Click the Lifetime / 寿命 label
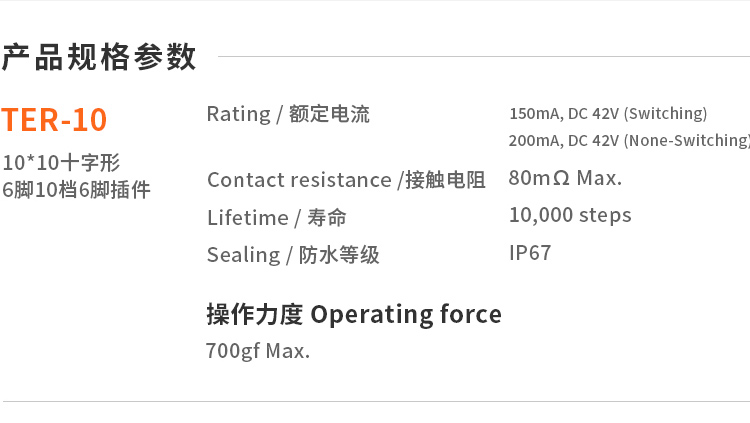The image size is (750, 423). (277, 218)
